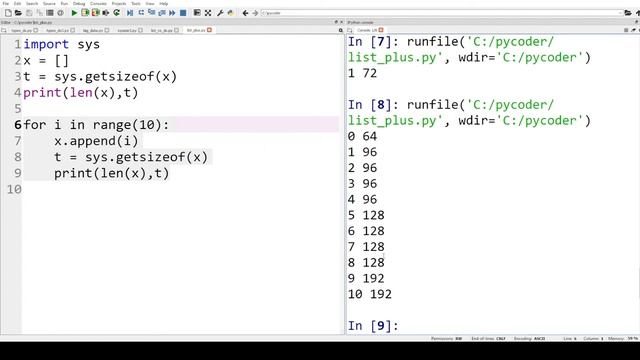Open the Help menu
Screen dimensions: 640x360
click(x=164, y=4)
